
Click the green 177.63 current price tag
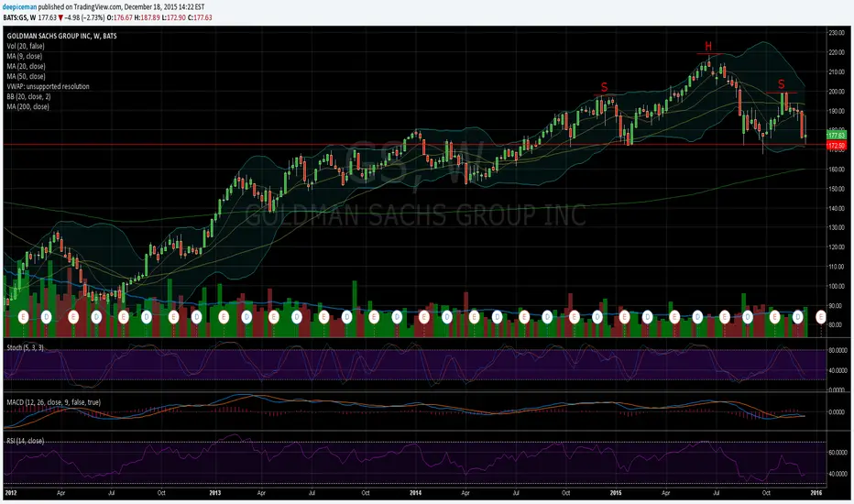pyautogui.click(x=836, y=135)
